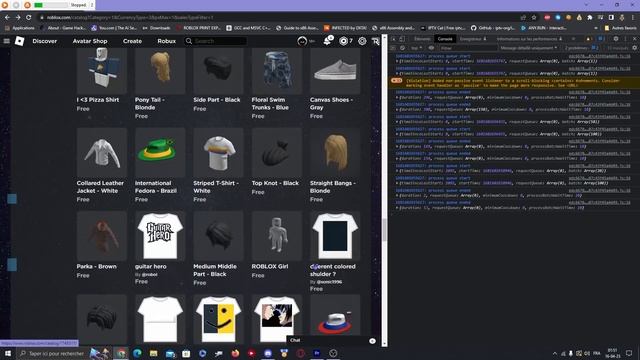The height and width of the screenshot is (360, 640).
Task: Open the Striped T-Shirt - White item
Action: pyautogui.click(x=218, y=165)
